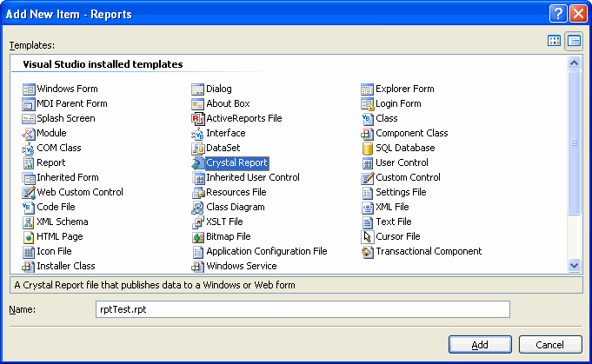Choose the Application Configuration File item

coord(266,251)
